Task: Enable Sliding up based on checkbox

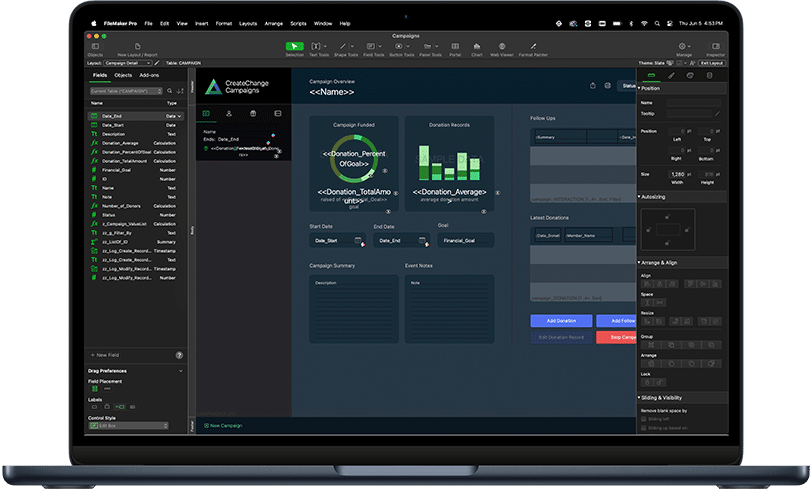Action: [644, 428]
